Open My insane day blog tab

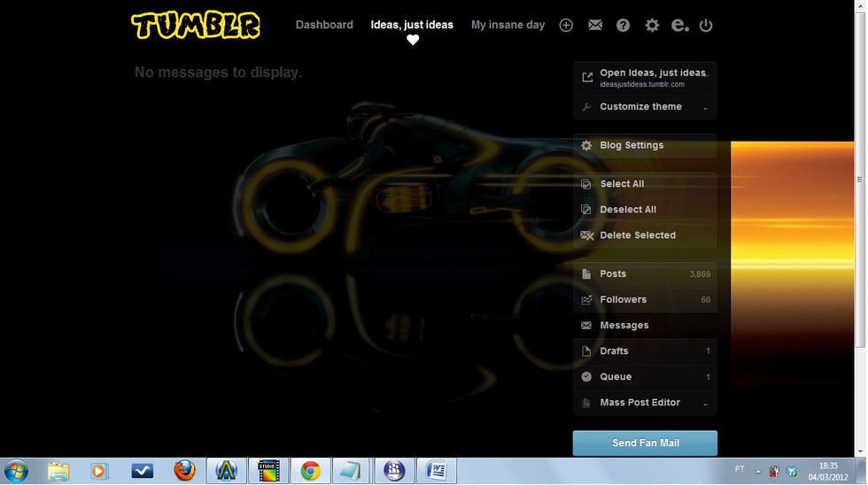coord(508,25)
